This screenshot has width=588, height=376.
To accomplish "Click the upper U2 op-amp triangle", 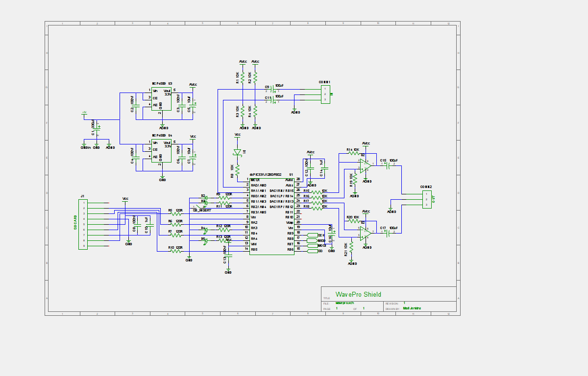I will point(365,165).
